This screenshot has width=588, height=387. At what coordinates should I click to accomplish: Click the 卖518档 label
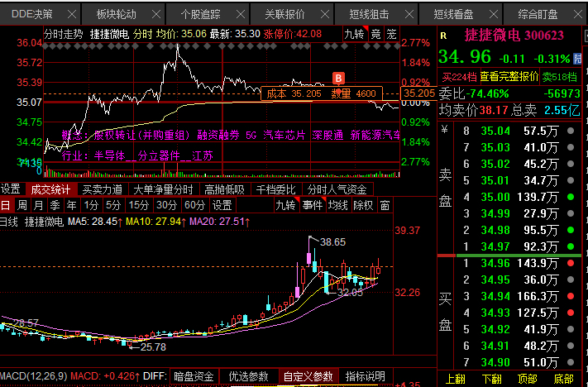pyautogui.click(x=560, y=77)
